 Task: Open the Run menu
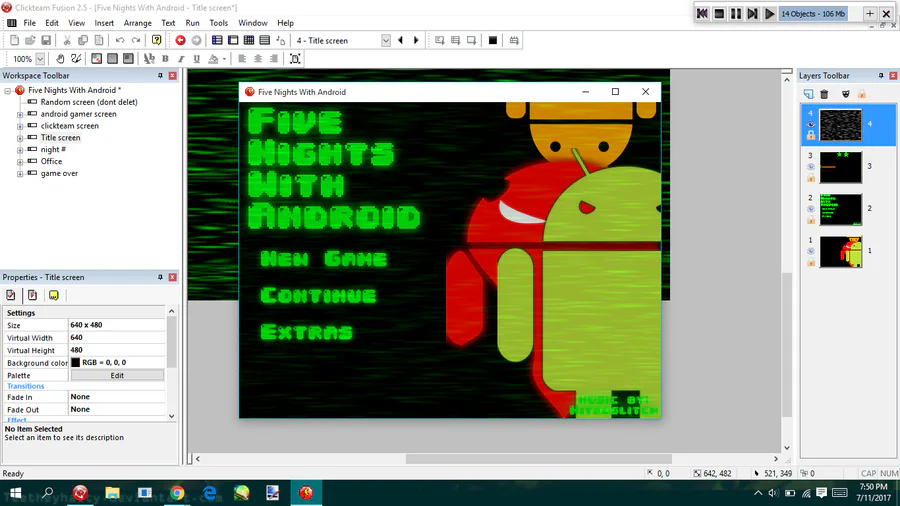tap(192, 23)
